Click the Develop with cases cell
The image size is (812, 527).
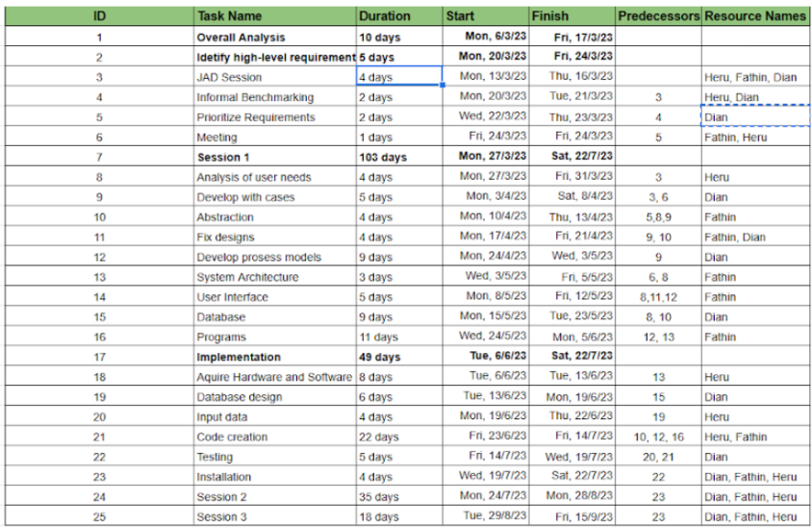click(x=275, y=197)
